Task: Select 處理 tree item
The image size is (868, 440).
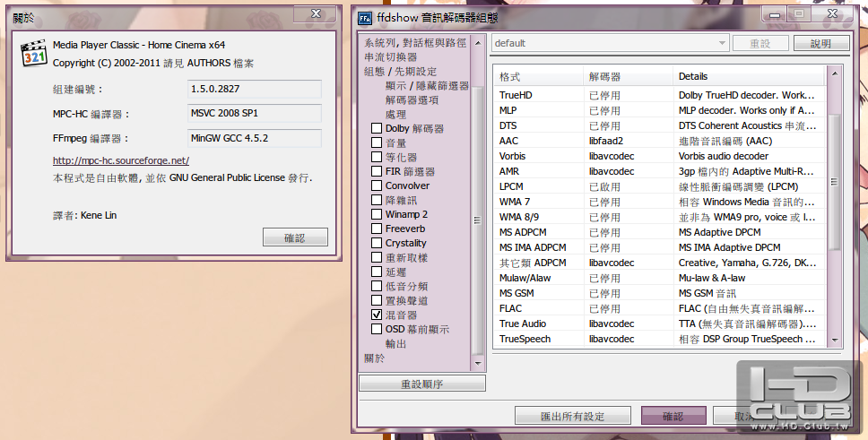Action: tap(395, 115)
